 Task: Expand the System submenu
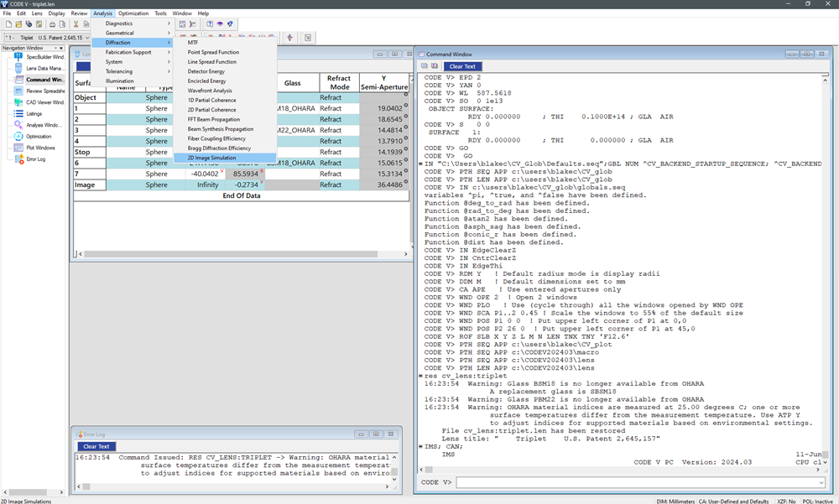pyautogui.click(x=132, y=62)
